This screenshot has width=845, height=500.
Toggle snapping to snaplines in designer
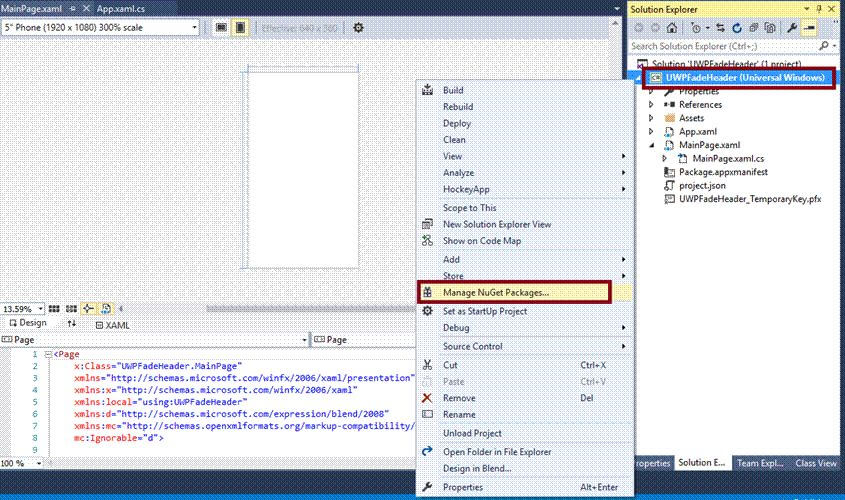point(88,309)
